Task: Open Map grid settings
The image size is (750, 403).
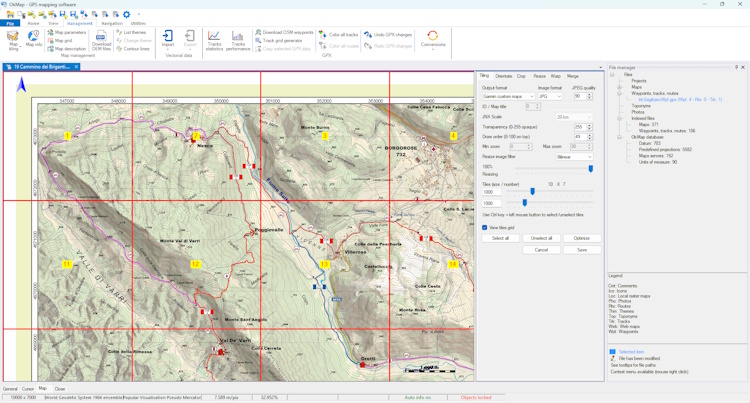Action: coord(60,41)
